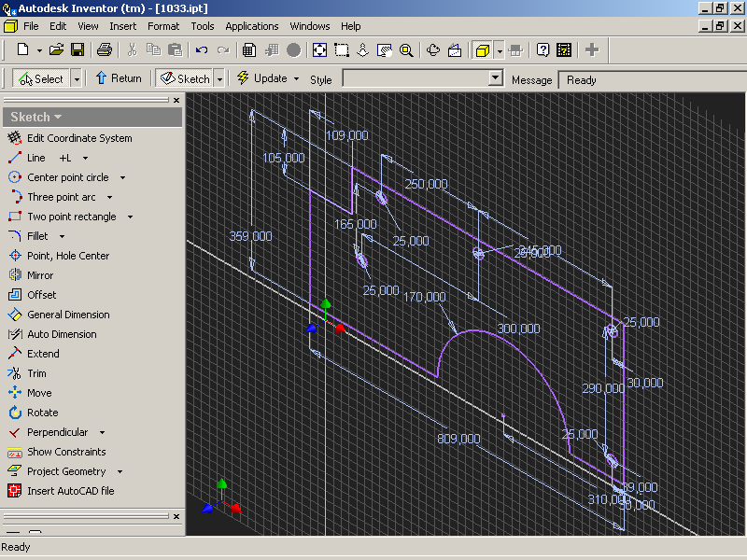747x560 pixels.
Task: Select Point, Hole Center tool
Action: click(x=59, y=256)
